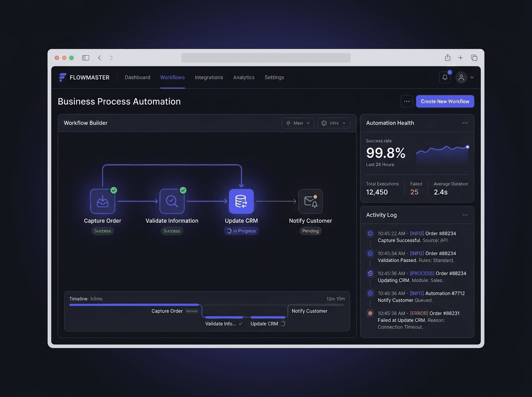The height and width of the screenshot is (397, 532).
Task: Click the Create New Workflow button
Action: coord(445,101)
